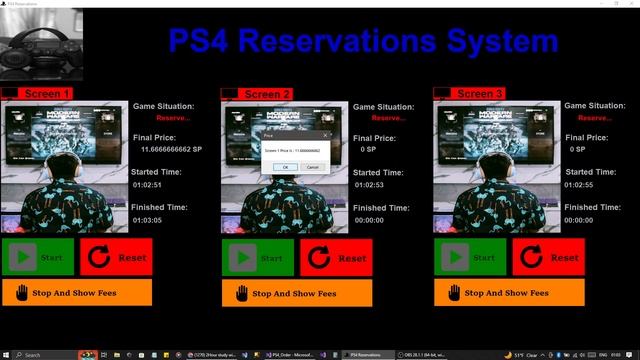Click Screen 3's 00:00:00 finished time
Screen dimensions: 640x360
click(579, 220)
